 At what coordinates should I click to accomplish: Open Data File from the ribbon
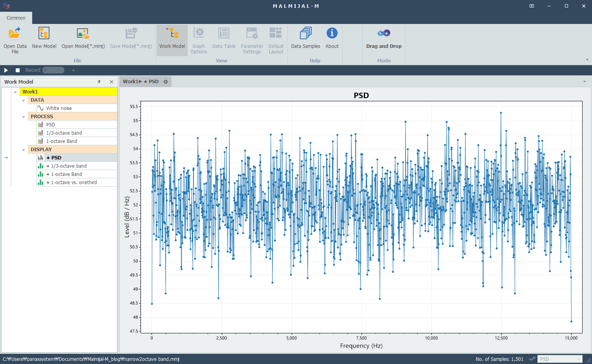(15, 40)
